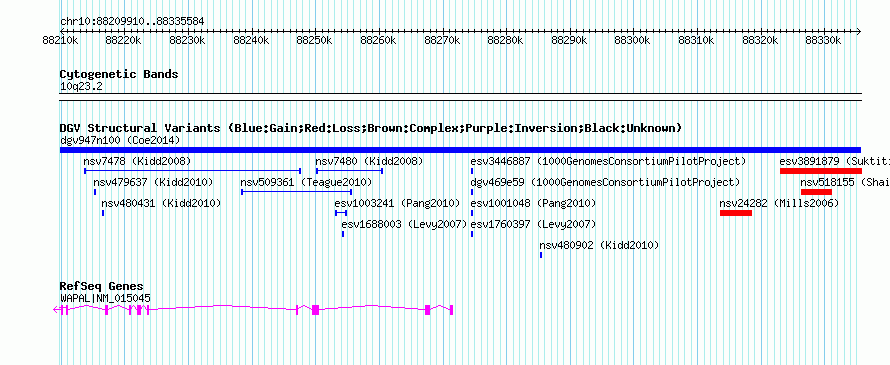Click the red nsv24282 loss bar
Viewport: 890px width, 365px height.
(x=736, y=213)
